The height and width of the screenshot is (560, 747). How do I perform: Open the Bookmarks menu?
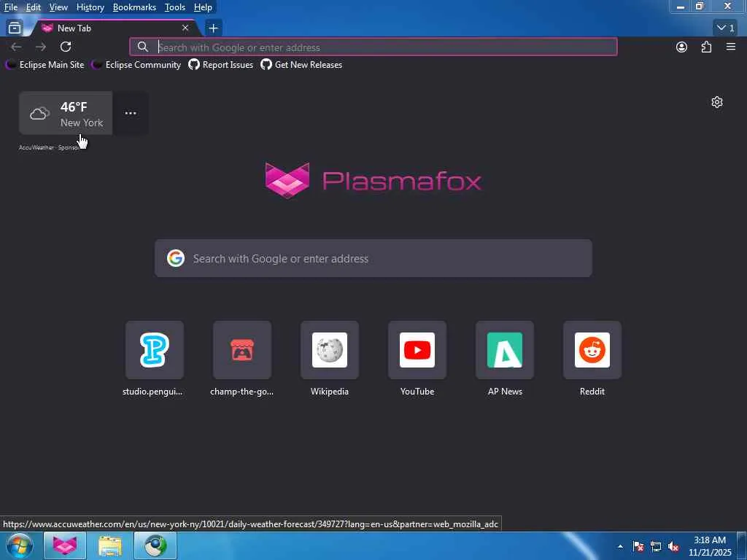pyautogui.click(x=134, y=7)
